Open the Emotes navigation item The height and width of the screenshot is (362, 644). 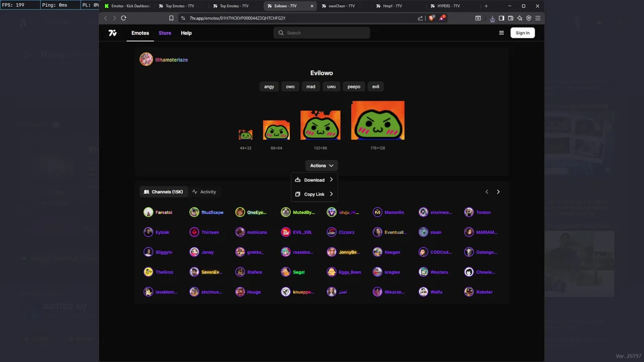tap(140, 33)
